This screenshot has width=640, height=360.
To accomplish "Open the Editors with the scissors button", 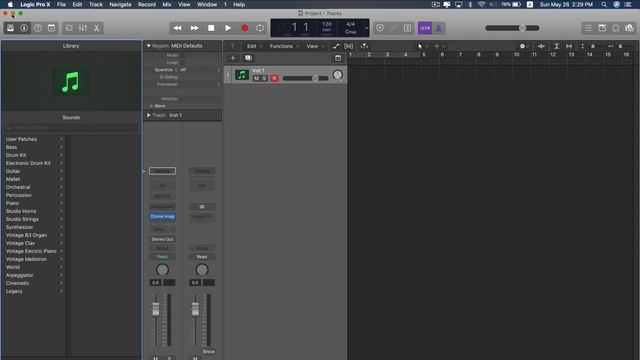I will coord(96,28).
